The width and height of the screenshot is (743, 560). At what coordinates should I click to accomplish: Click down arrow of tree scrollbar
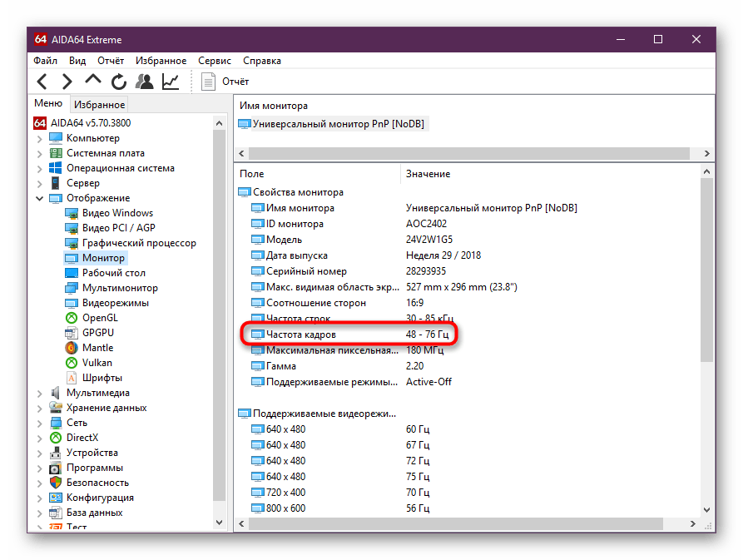(x=219, y=523)
